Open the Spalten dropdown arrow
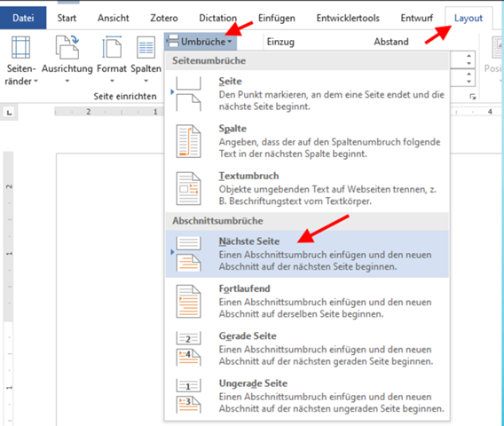 146,81
